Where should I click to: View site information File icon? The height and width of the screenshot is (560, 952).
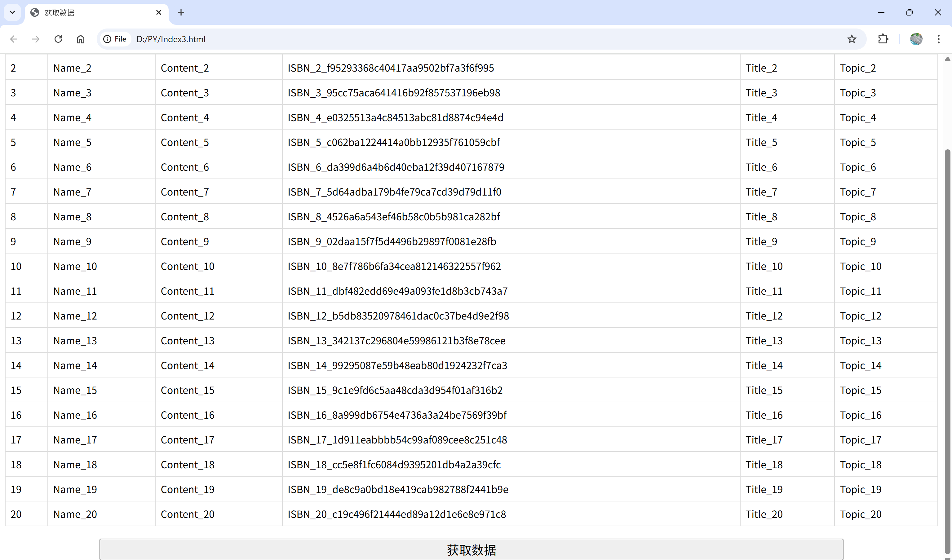point(115,39)
